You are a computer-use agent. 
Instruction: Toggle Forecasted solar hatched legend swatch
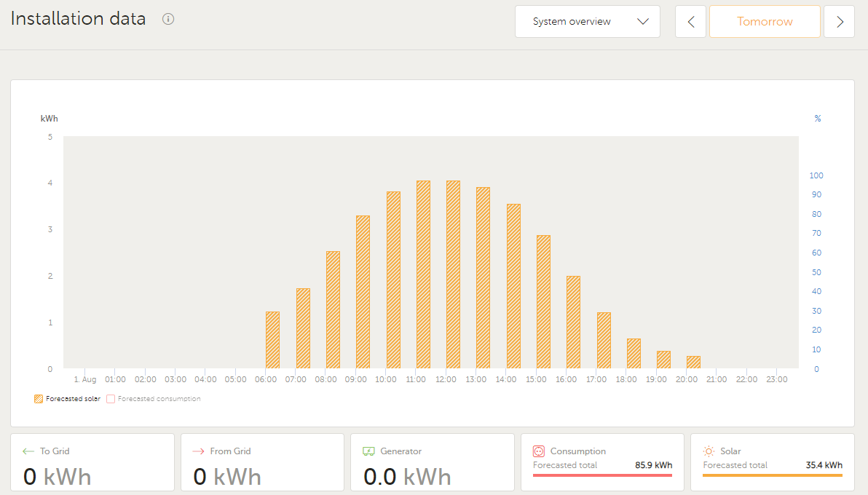click(x=38, y=399)
